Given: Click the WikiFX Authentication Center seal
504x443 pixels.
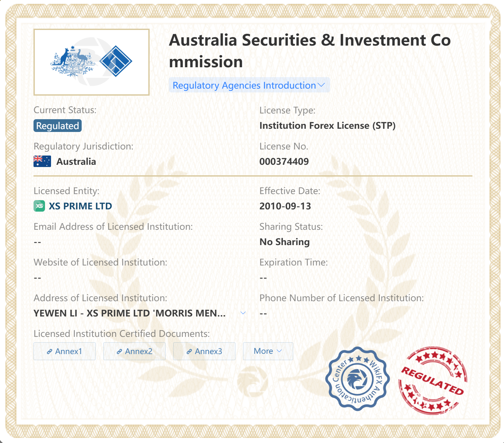Looking at the screenshot, I should tap(357, 379).
